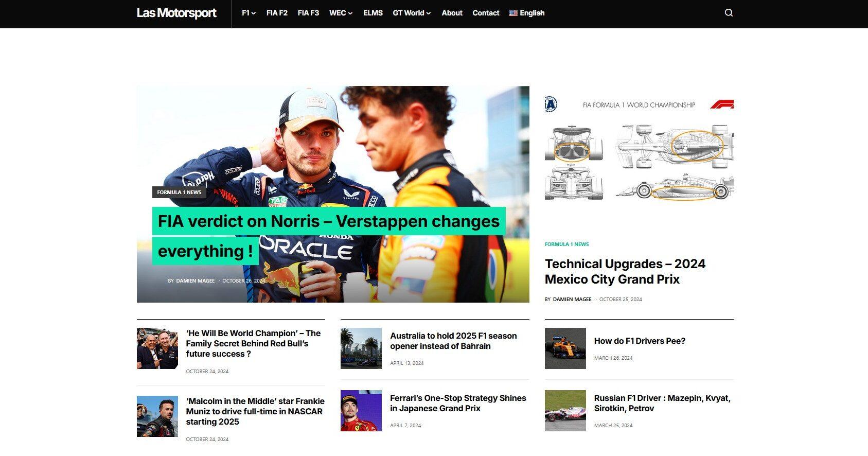Open the FIA F3 menu item
This screenshot has width=868, height=456.
[x=308, y=13]
